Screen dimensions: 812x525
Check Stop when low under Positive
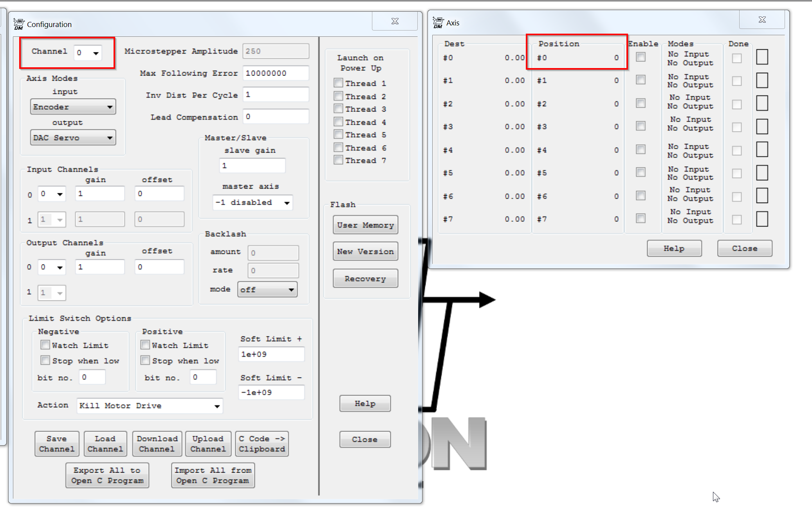145,360
